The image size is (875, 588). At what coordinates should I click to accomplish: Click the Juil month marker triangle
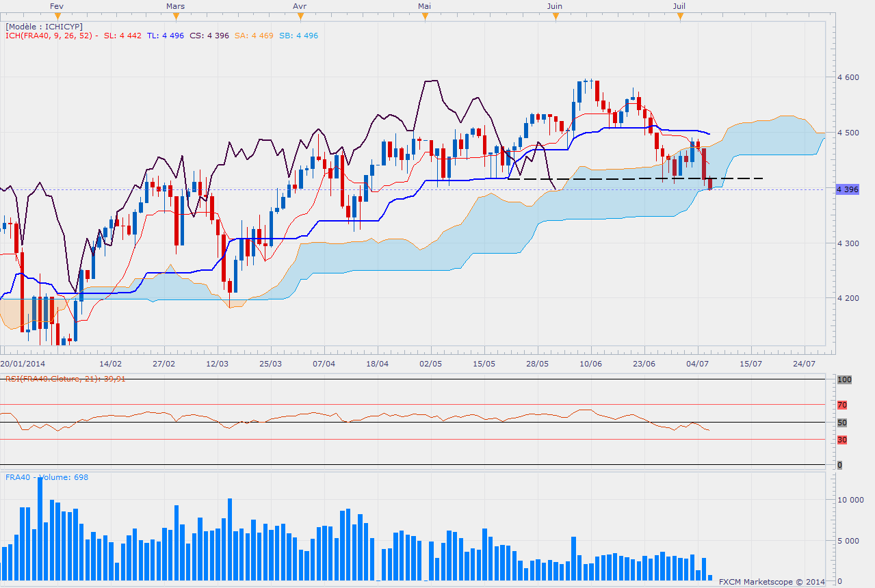tap(679, 16)
